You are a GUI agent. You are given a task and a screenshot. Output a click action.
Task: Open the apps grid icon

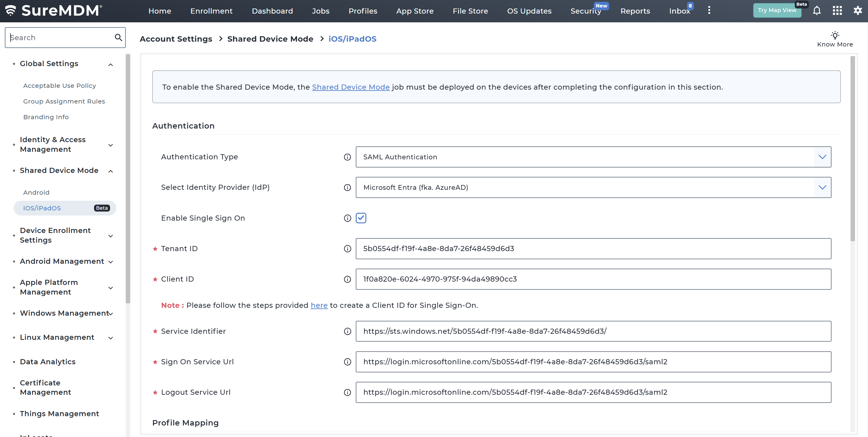[837, 11]
